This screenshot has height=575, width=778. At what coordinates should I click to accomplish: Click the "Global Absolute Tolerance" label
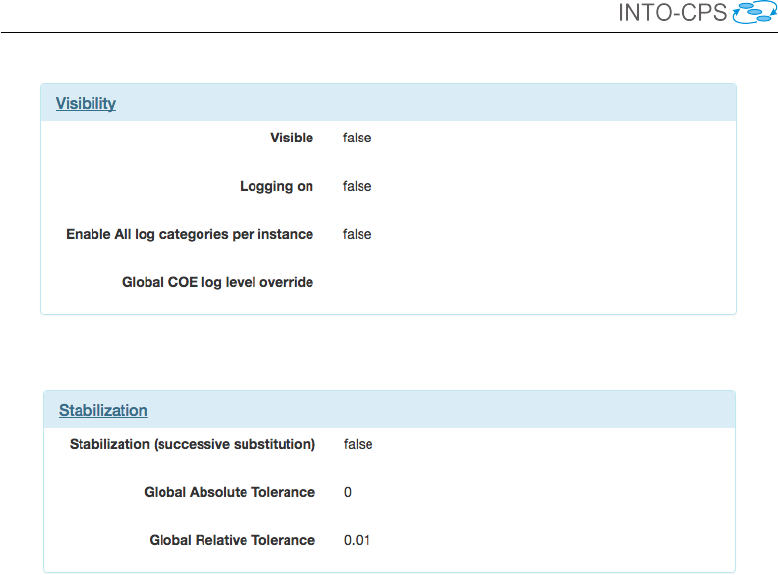tap(229, 492)
